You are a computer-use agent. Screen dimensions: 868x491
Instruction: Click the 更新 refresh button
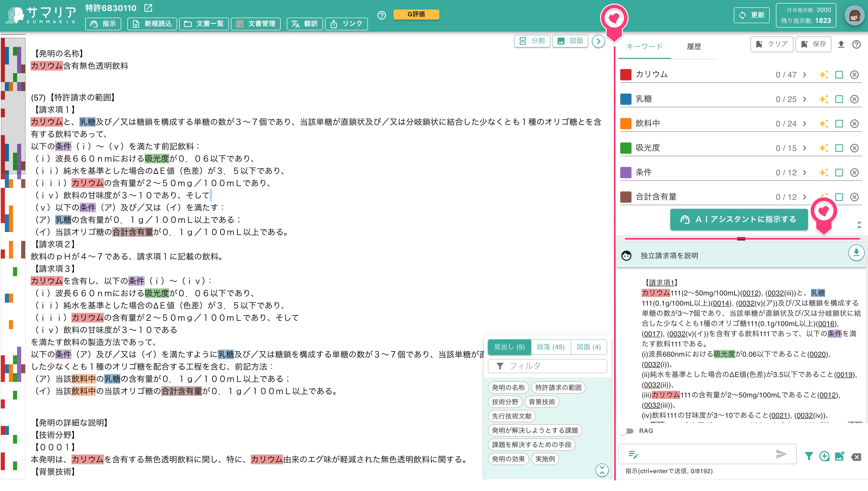(x=752, y=16)
